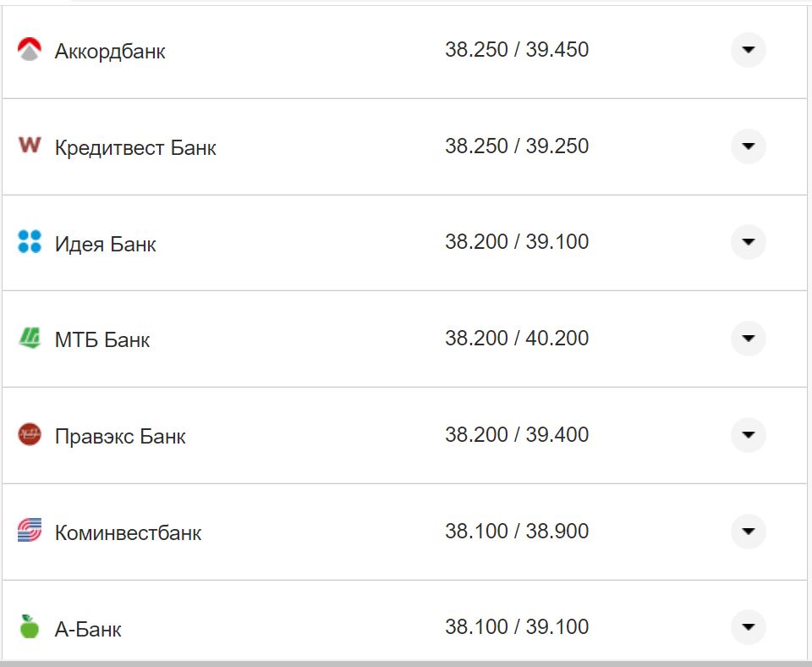This screenshot has height=667, width=812.
Task: Open the Кредитвест Банк name link
Action: pyautogui.click(x=135, y=148)
